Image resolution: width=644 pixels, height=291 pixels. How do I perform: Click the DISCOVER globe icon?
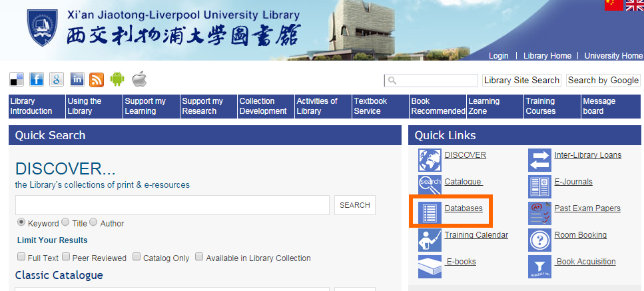(x=430, y=160)
